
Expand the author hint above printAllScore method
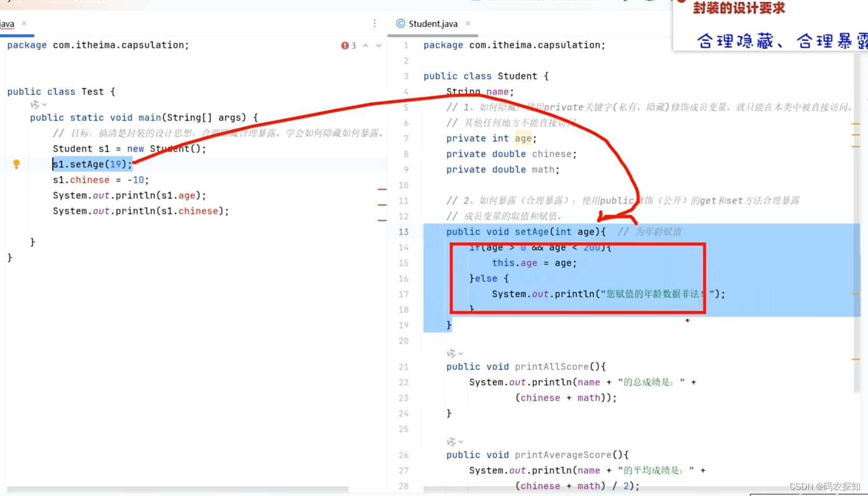coord(455,354)
